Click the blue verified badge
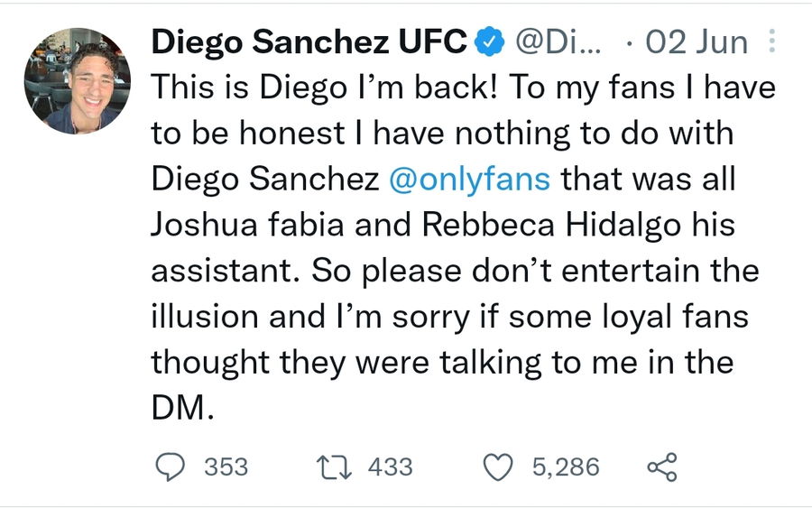This screenshot has height=508, width=812. pos(489,42)
